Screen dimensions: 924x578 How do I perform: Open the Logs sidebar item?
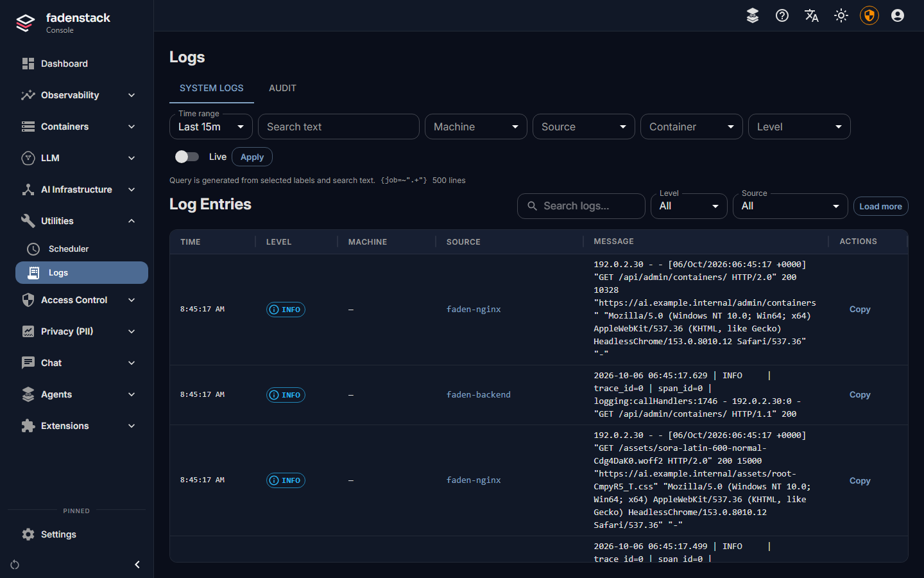[81, 272]
